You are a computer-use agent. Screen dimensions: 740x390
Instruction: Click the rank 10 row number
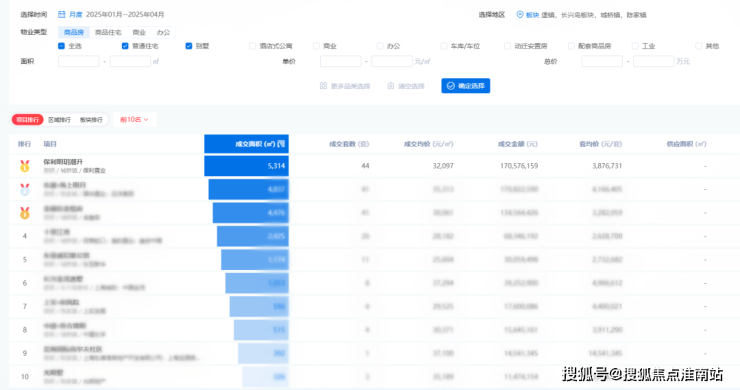tap(25, 377)
